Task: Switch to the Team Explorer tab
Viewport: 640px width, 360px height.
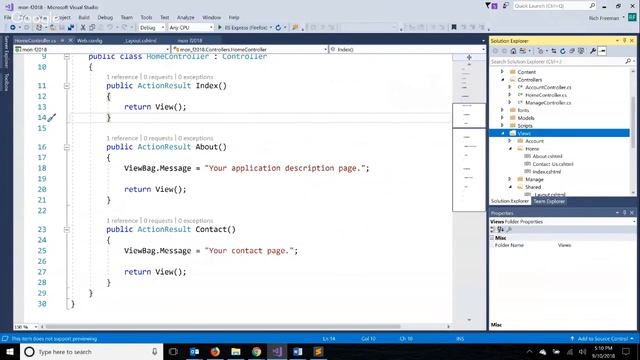Action: pos(549,201)
